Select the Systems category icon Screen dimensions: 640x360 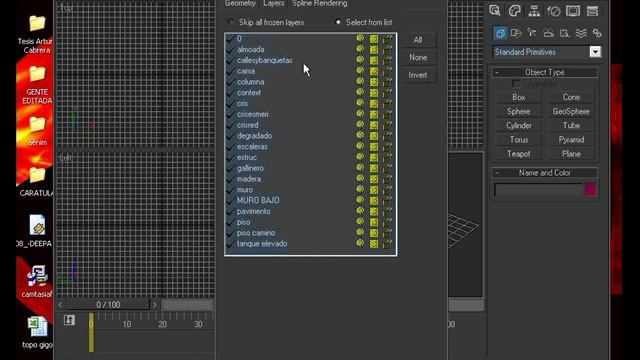[597, 33]
